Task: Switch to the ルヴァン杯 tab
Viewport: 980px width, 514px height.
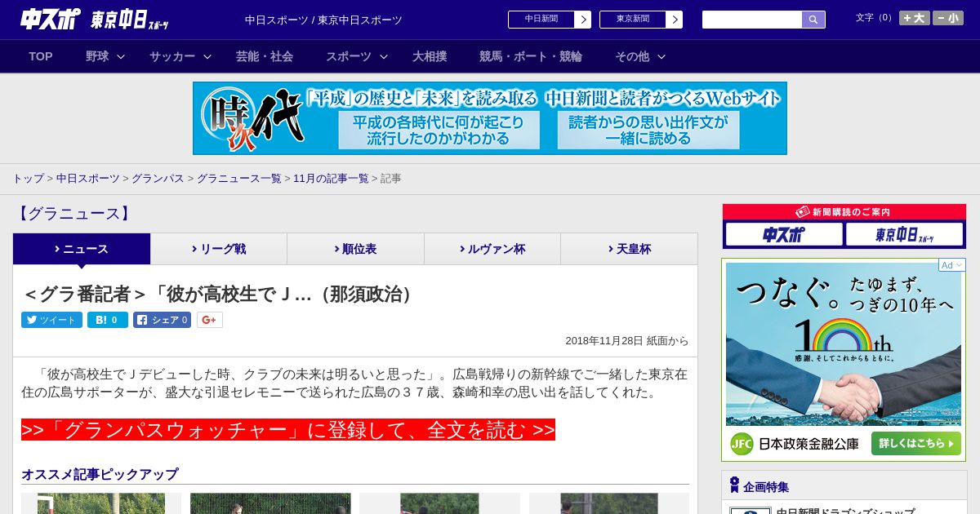Action: (x=492, y=249)
